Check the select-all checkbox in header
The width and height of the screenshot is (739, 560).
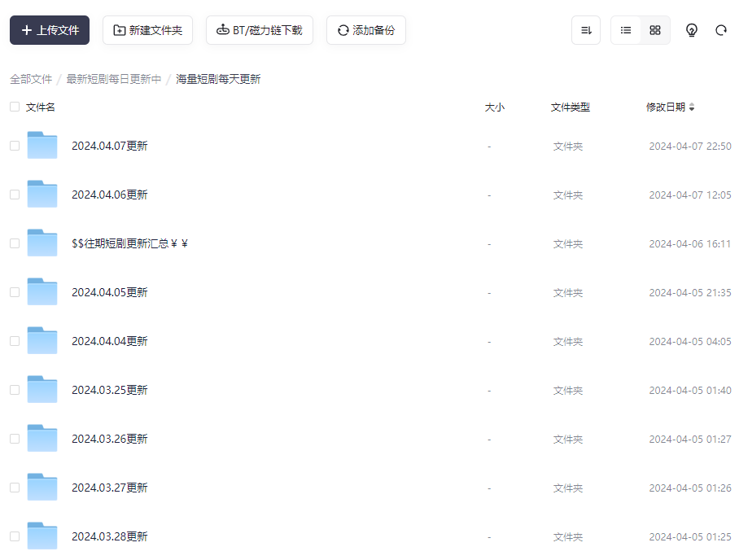(14, 107)
